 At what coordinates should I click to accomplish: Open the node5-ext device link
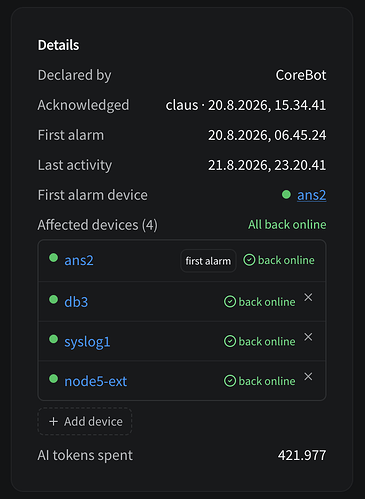pyautogui.click(x=95, y=381)
